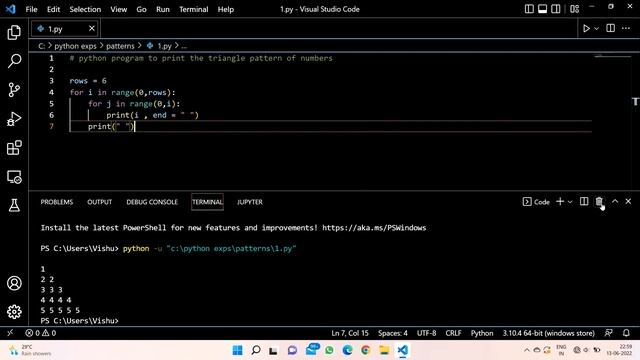Expand run options dropdown beside play button
This screenshot has width=640, height=360.
tap(596, 29)
